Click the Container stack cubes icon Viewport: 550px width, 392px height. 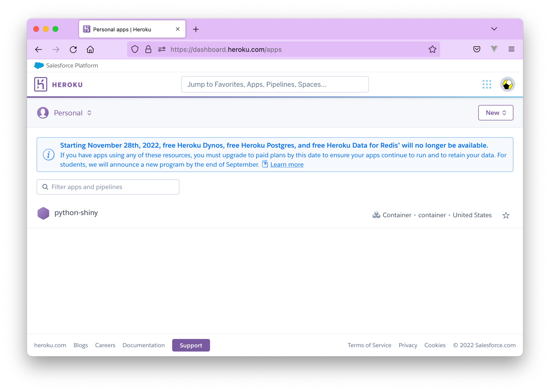click(x=376, y=215)
